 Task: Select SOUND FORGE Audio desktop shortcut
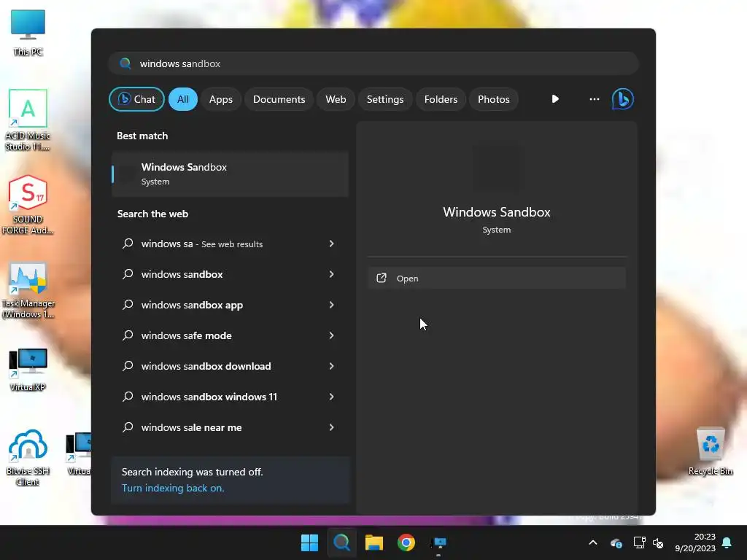pos(28,205)
